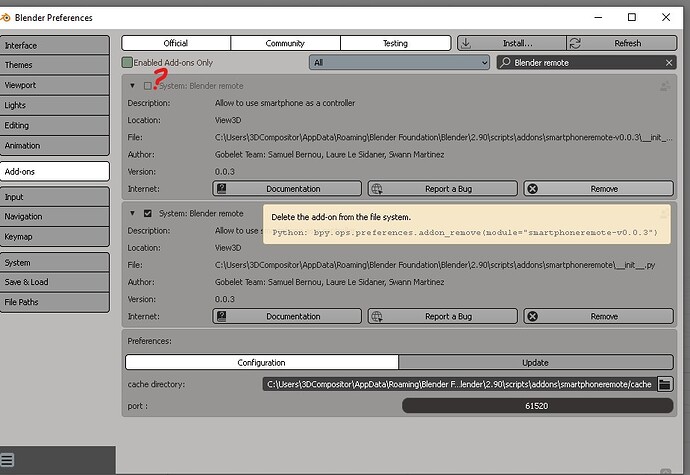
Task: Toggle Official add-ons filter
Action: pos(176,43)
